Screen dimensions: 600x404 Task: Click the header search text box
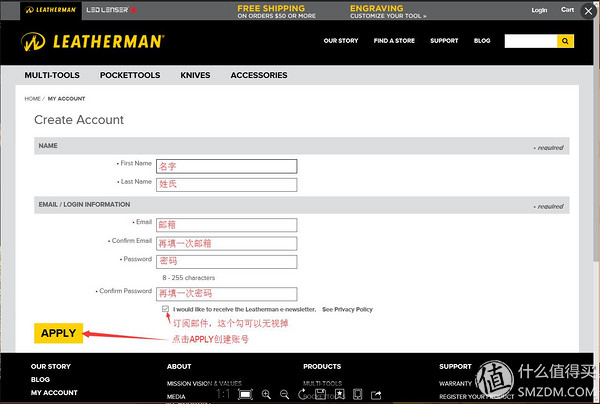coord(531,41)
